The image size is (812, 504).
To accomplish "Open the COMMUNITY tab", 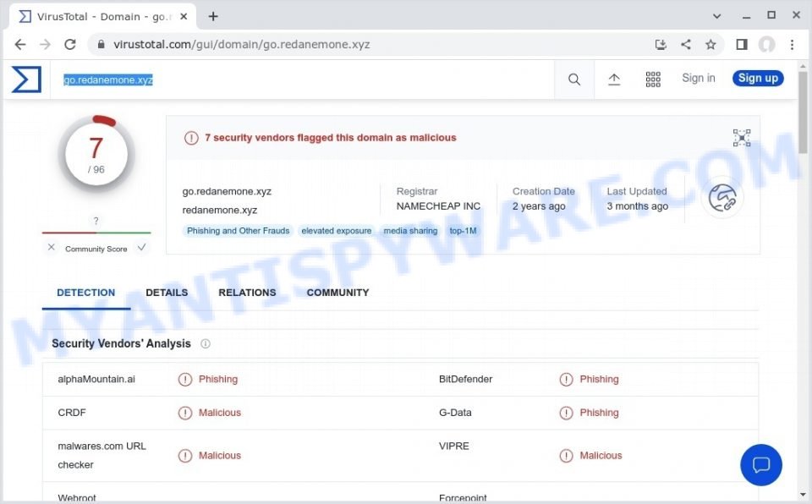I will (x=337, y=293).
